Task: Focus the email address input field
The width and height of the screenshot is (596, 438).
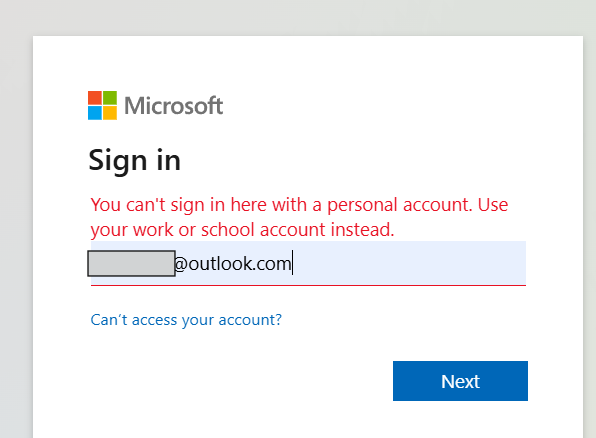Action: click(308, 263)
